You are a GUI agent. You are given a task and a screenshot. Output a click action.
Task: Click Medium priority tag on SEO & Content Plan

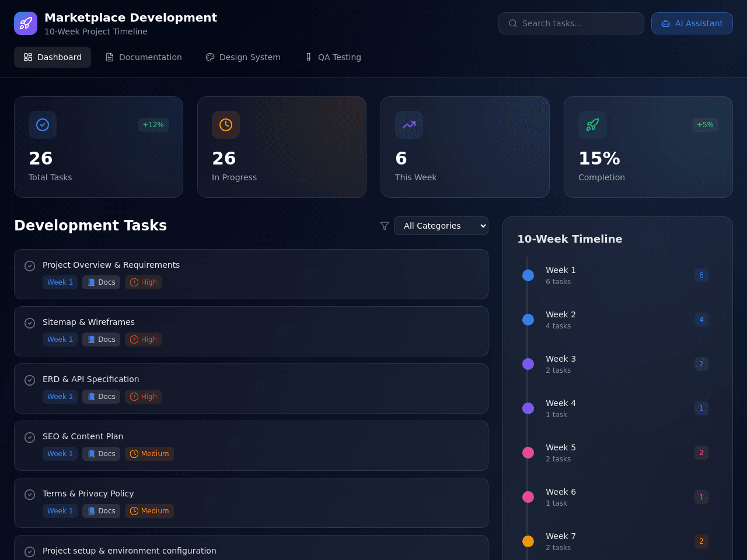pos(149,454)
